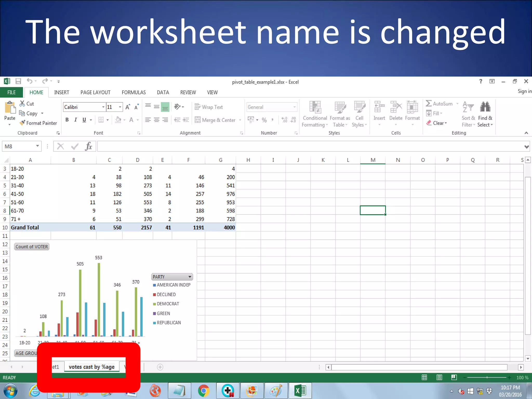532x399 pixels.
Task: Switch to the FORMULAS tab
Action: [x=134, y=92]
